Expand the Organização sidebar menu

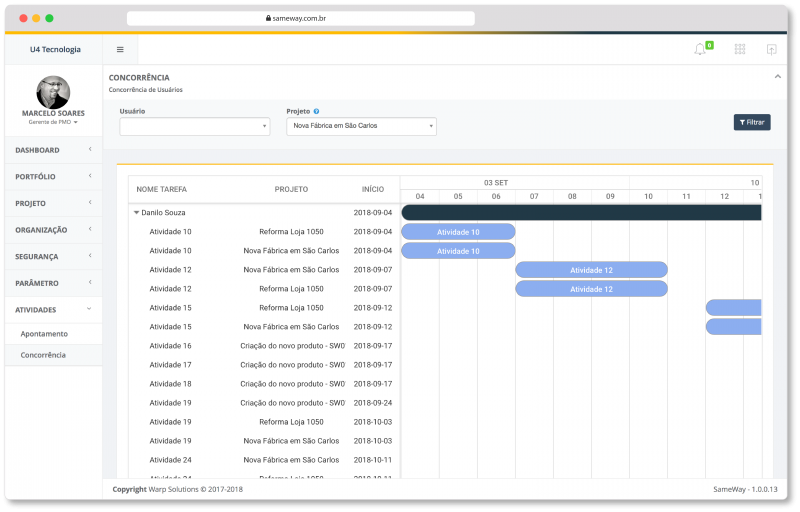[52, 230]
